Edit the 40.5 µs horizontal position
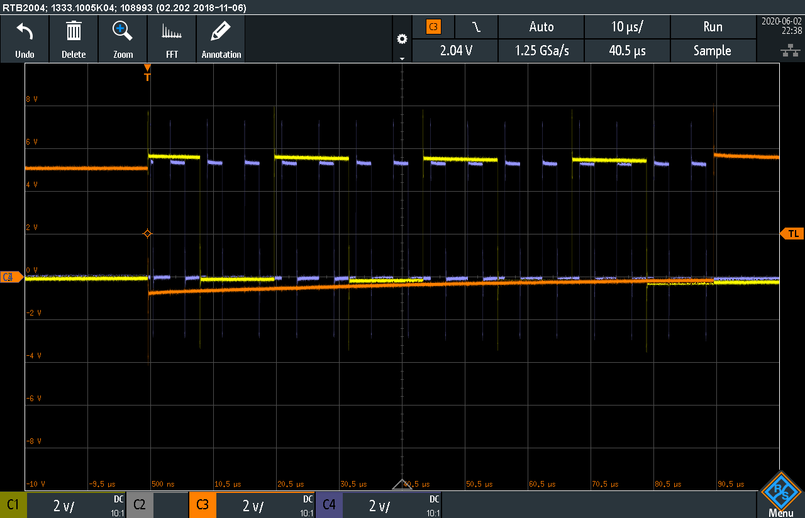The image size is (805, 518). 627,50
